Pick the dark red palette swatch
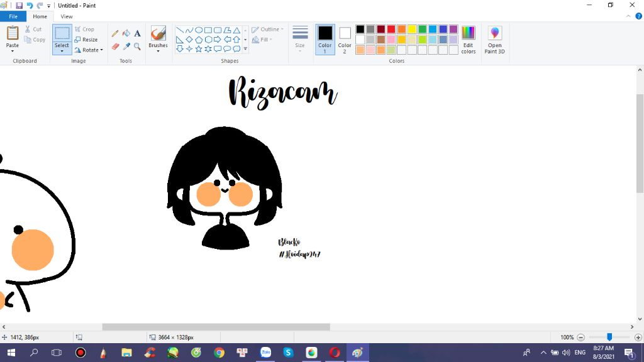The height and width of the screenshot is (362, 644). [381, 29]
